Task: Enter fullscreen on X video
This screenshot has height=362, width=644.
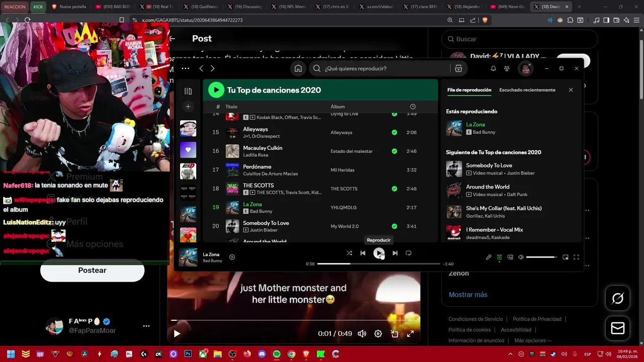Action: [x=410, y=333]
